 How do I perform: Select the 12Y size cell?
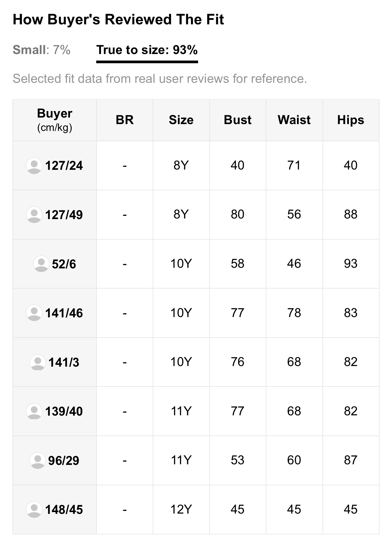pyautogui.click(x=181, y=509)
